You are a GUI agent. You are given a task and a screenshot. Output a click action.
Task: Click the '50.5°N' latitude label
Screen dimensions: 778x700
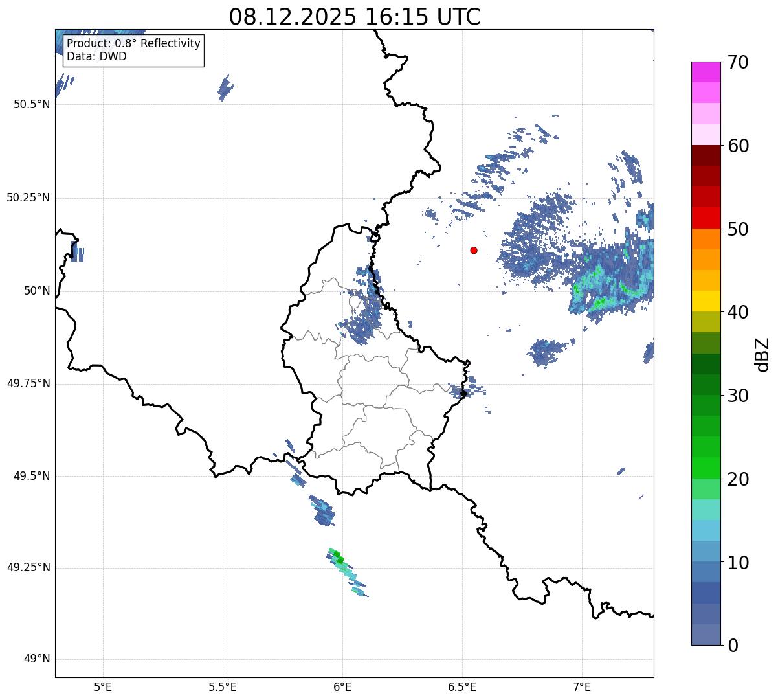[x=31, y=104]
